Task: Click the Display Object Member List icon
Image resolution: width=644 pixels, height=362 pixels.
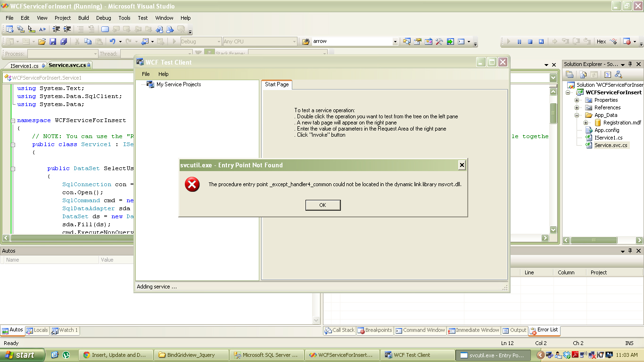Action: (x=9, y=29)
